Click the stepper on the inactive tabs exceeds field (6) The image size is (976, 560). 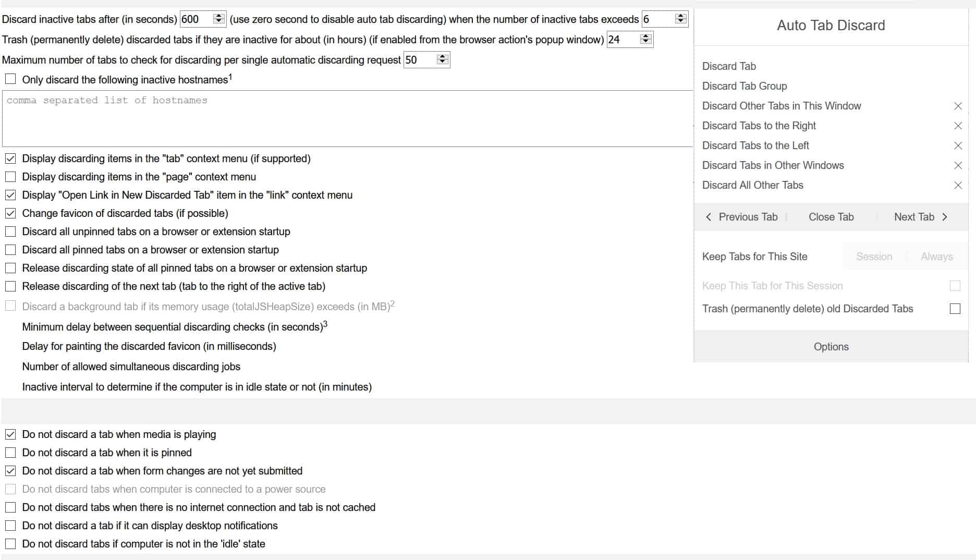(680, 19)
